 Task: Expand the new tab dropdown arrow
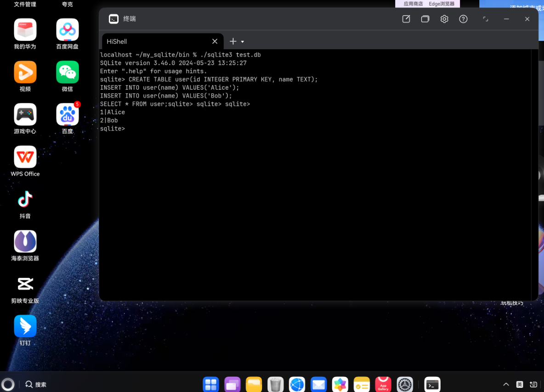tap(243, 42)
